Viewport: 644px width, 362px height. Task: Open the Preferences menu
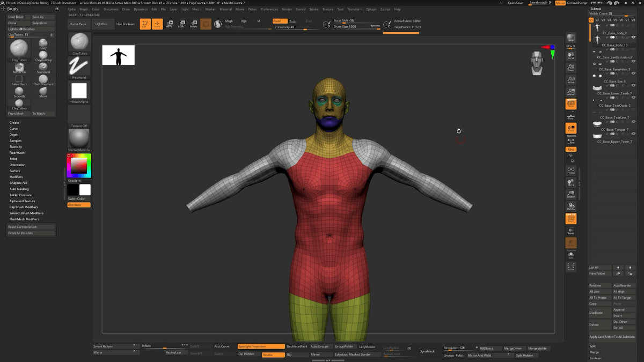[x=269, y=9]
